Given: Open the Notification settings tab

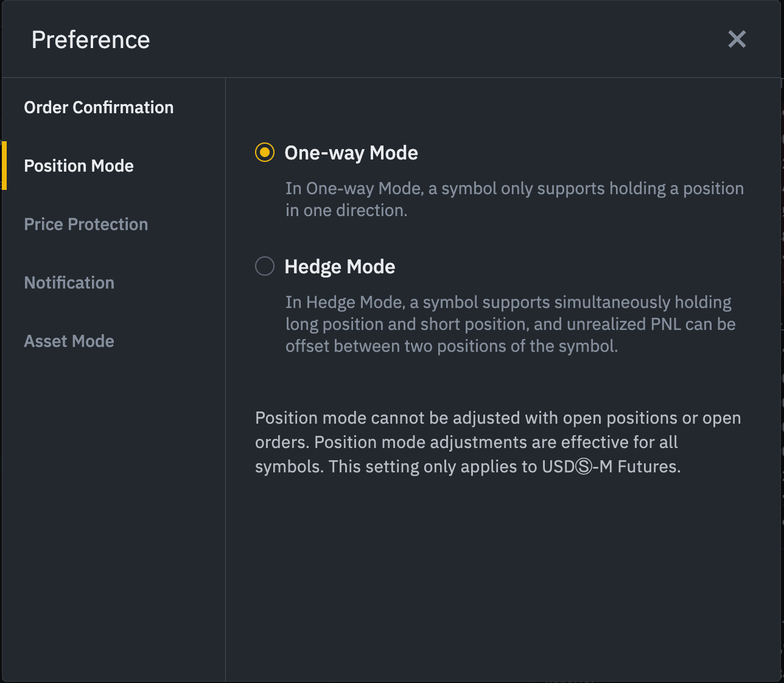Looking at the screenshot, I should [x=69, y=283].
